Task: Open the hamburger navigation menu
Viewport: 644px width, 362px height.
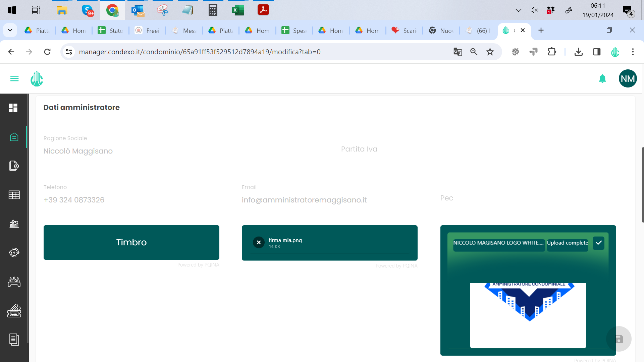Action: pyautogui.click(x=14, y=78)
